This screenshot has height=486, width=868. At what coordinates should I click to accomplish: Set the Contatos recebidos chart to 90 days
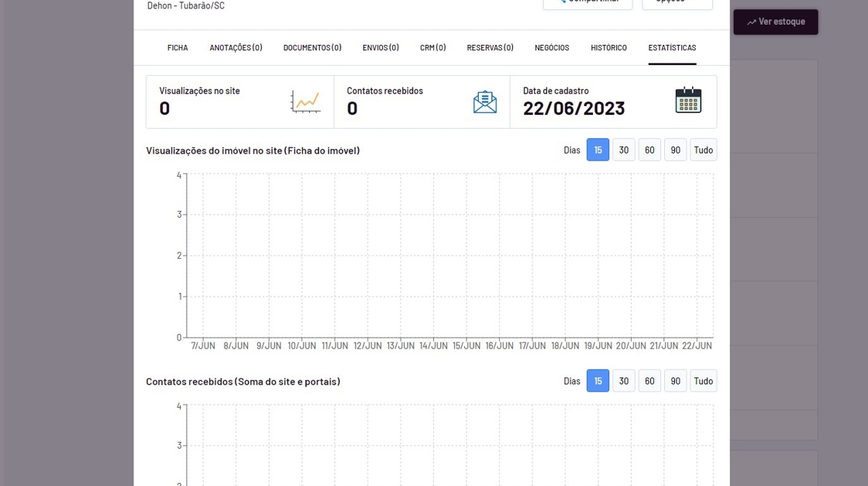(x=675, y=381)
